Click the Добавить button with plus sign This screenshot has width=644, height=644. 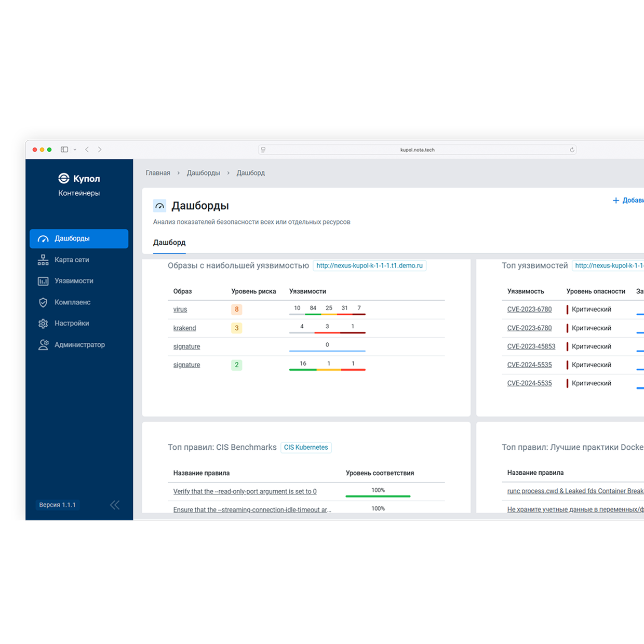(x=627, y=200)
